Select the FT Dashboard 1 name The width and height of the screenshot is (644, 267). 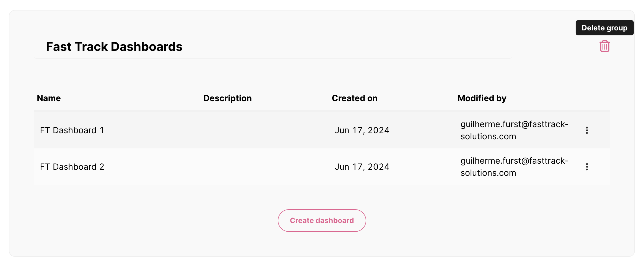tap(72, 130)
